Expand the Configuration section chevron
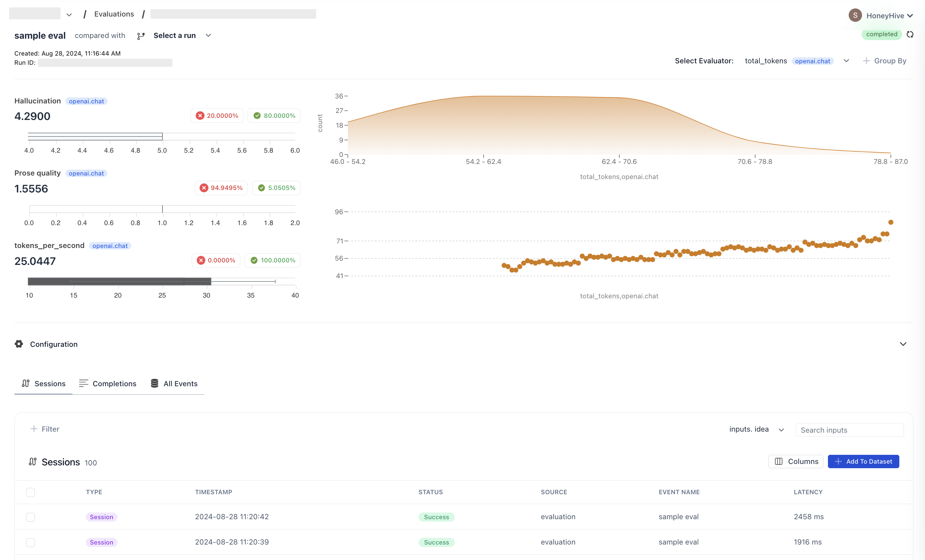The height and width of the screenshot is (560, 925). click(903, 344)
